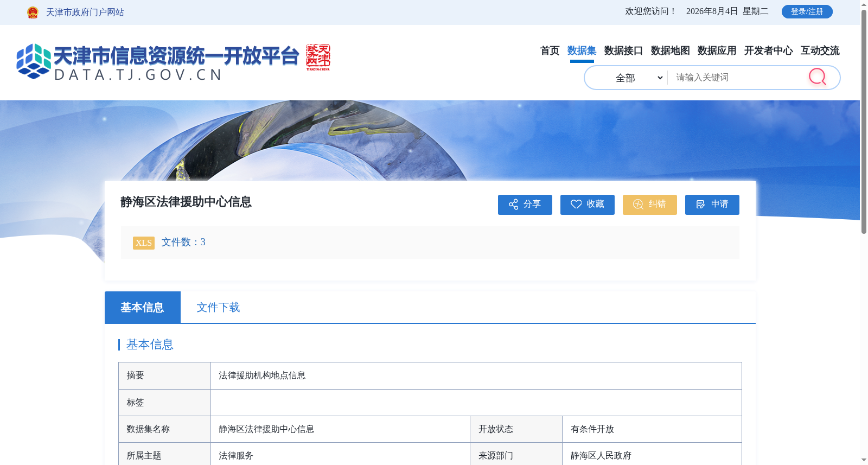Click the magnifier search icon

point(817,77)
